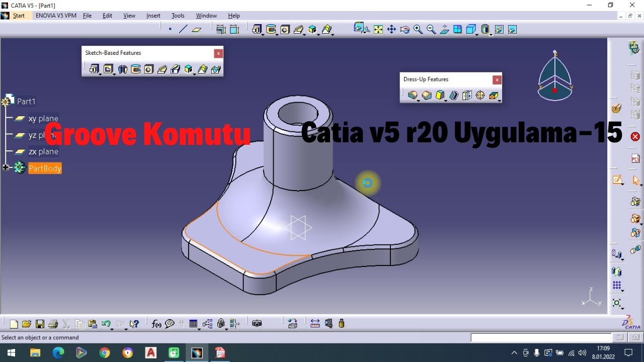Click the Windows Start button

pyautogui.click(x=11, y=353)
